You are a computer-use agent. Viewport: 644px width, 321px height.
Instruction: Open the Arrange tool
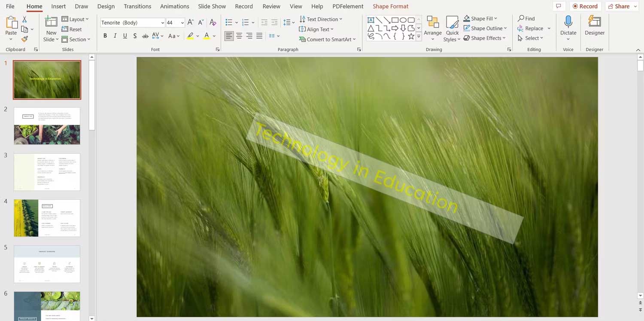(433, 28)
